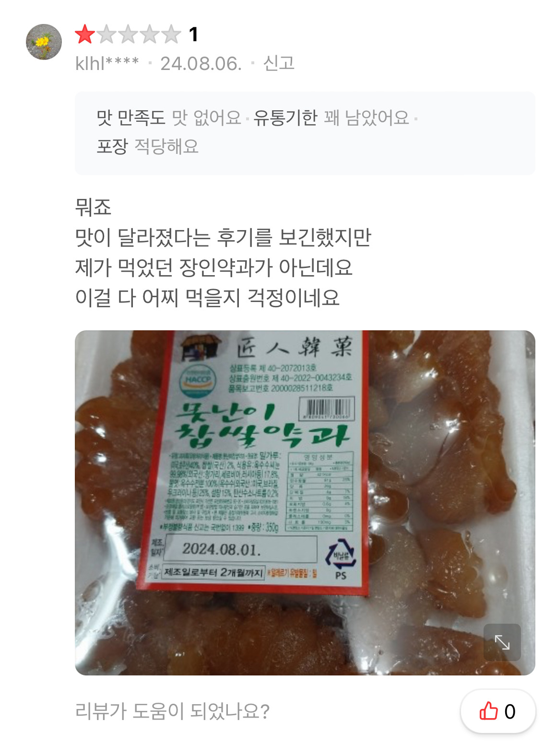The height and width of the screenshot is (756, 544).
Task: Open the reviewer's flower profile avatar
Action: coord(44,42)
